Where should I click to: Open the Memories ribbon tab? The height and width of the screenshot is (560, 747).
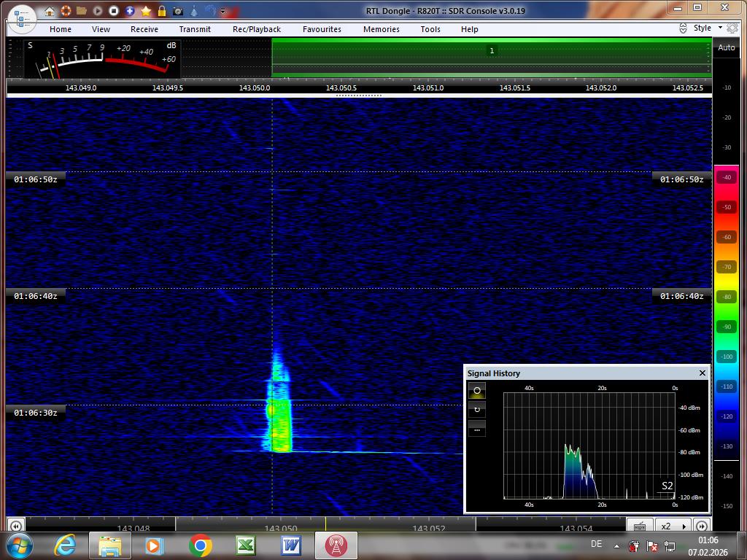click(x=382, y=29)
